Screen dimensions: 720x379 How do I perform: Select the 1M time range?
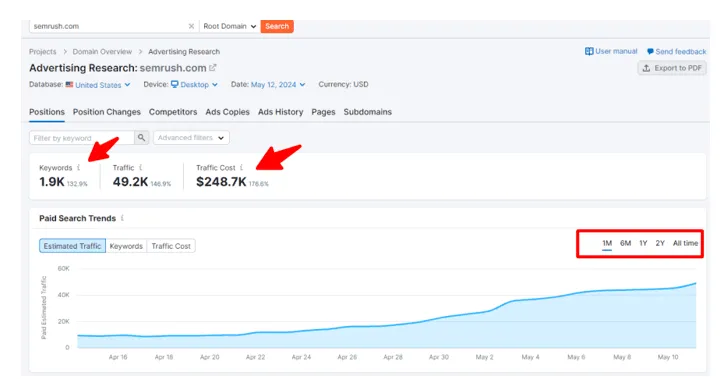[607, 243]
